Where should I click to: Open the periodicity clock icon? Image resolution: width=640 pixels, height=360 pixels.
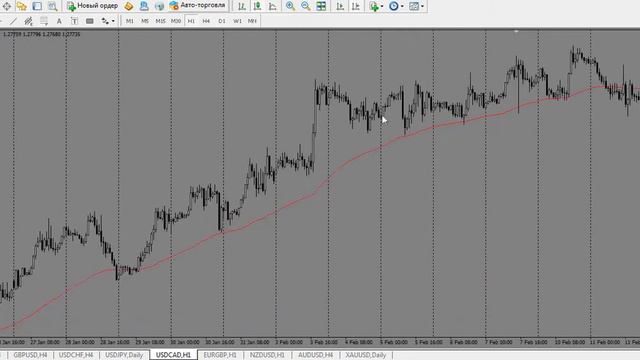(x=393, y=6)
